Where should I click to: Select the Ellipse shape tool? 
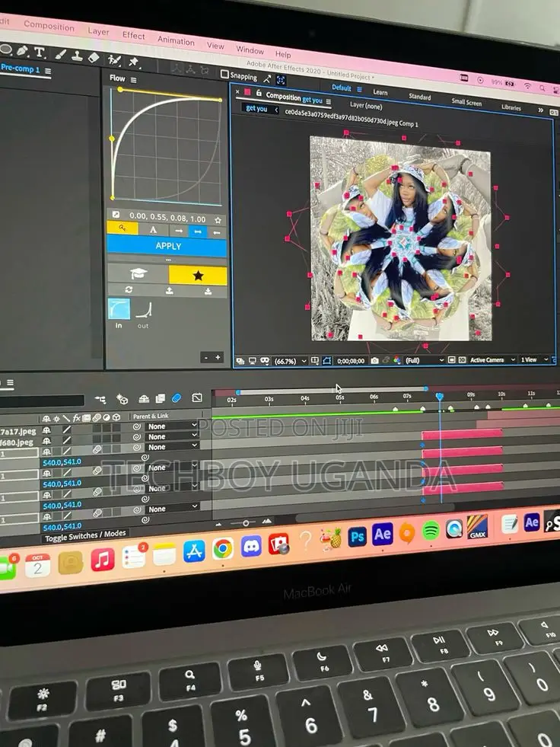(x=6, y=49)
